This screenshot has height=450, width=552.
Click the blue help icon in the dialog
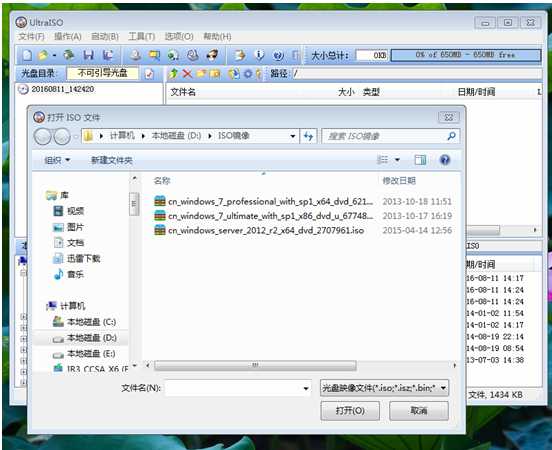pos(445,160)
